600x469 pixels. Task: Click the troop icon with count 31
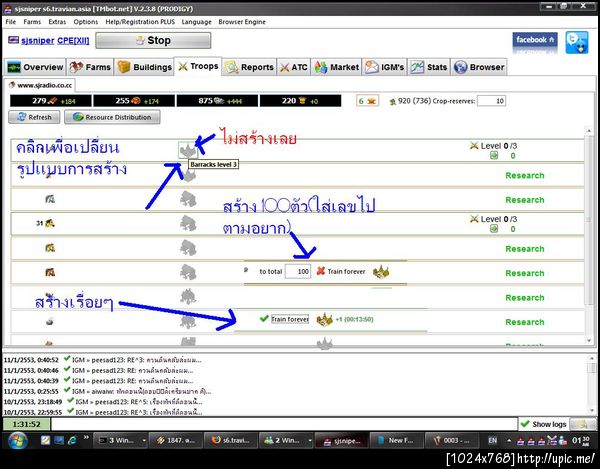[49, 223]
